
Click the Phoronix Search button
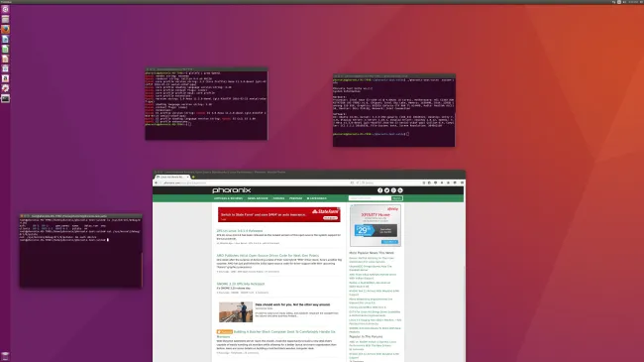click(x=396, y=198)
